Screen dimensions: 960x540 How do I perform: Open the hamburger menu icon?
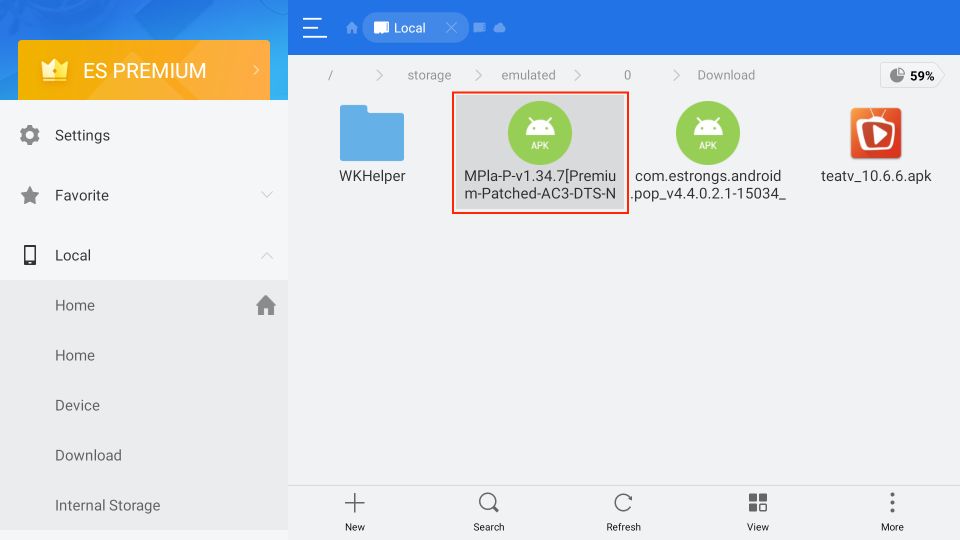click(314, 28)
